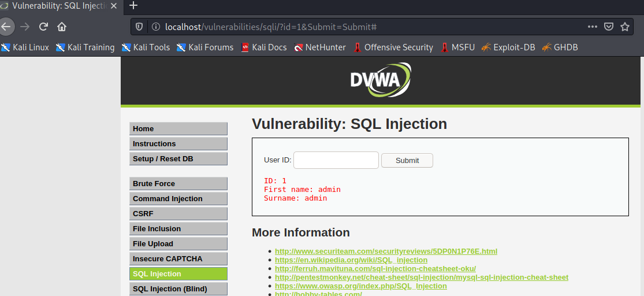Click the 'First name: admin' result text
Image resolution: width=644 pixels, height=296 pixels.
click(302, 190)
